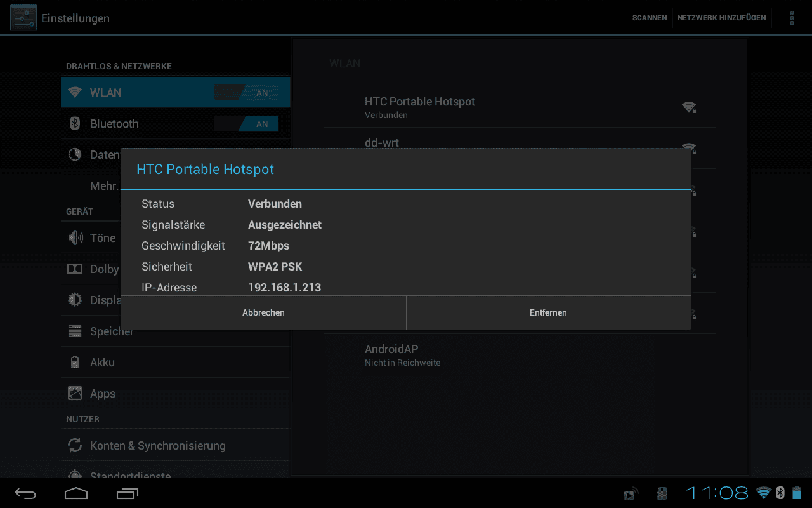The height and width of the screenshot is (508, 812).
Task: Click the Verbunden status value in dialog
Action: (x=275, y=204)
